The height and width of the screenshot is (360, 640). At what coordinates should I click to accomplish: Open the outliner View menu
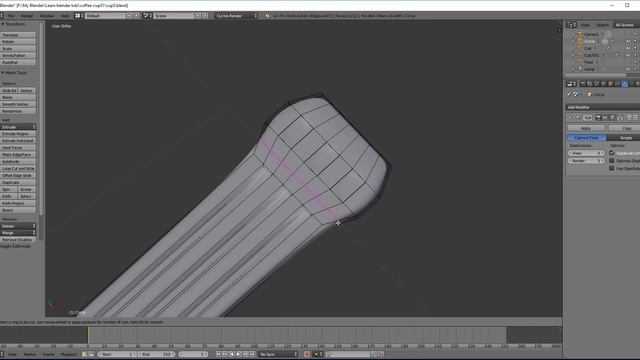click(585, 25)
